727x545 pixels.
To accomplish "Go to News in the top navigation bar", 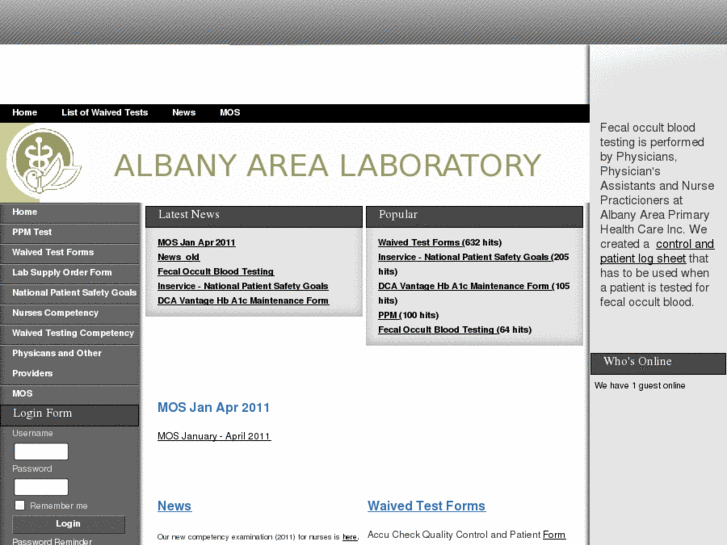I will coord(184,113).
